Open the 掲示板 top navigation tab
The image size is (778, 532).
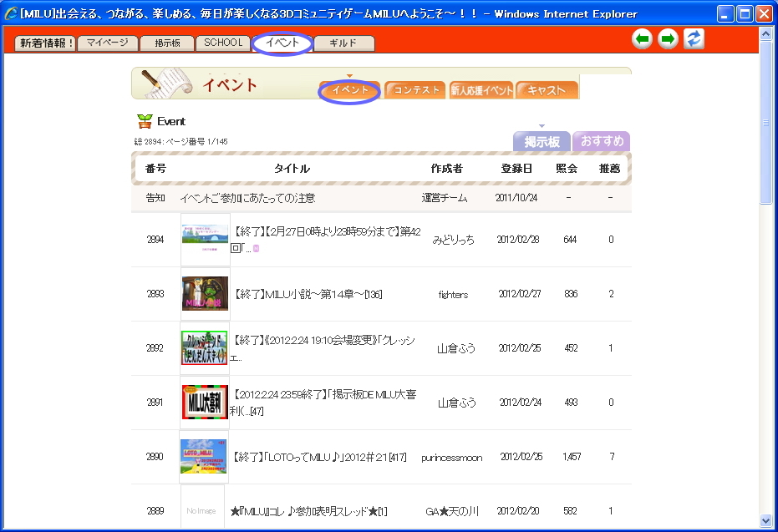pyautogui.click(x=167, y=43)
